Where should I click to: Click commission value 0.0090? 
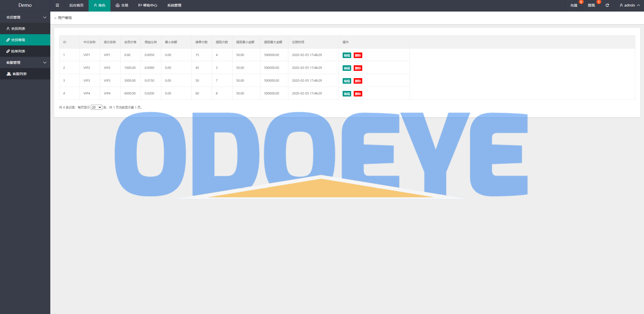(x=149, y=68)
